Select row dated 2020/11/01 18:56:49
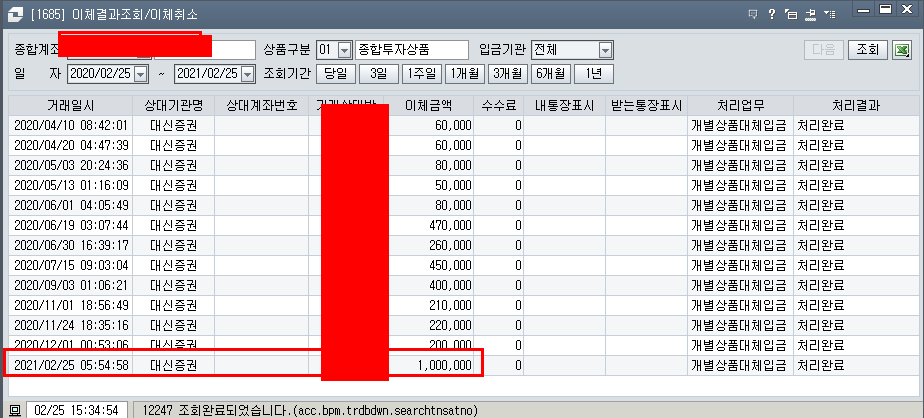The image size is (924, 418). [x=464, y=306]
